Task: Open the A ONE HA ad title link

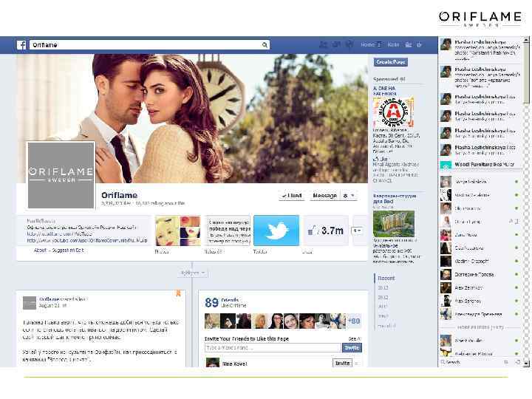Action: [x=384, y=91]
